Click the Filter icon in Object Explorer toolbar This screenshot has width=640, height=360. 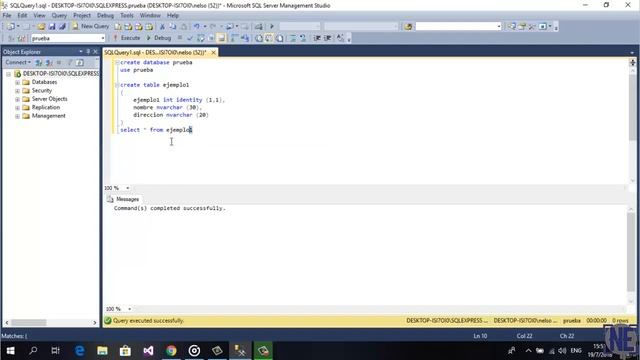(x=70, y=62)
